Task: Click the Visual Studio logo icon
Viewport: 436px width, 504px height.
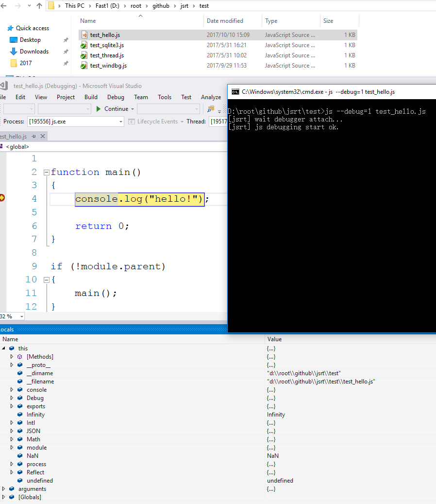Action: pos(4,86)
